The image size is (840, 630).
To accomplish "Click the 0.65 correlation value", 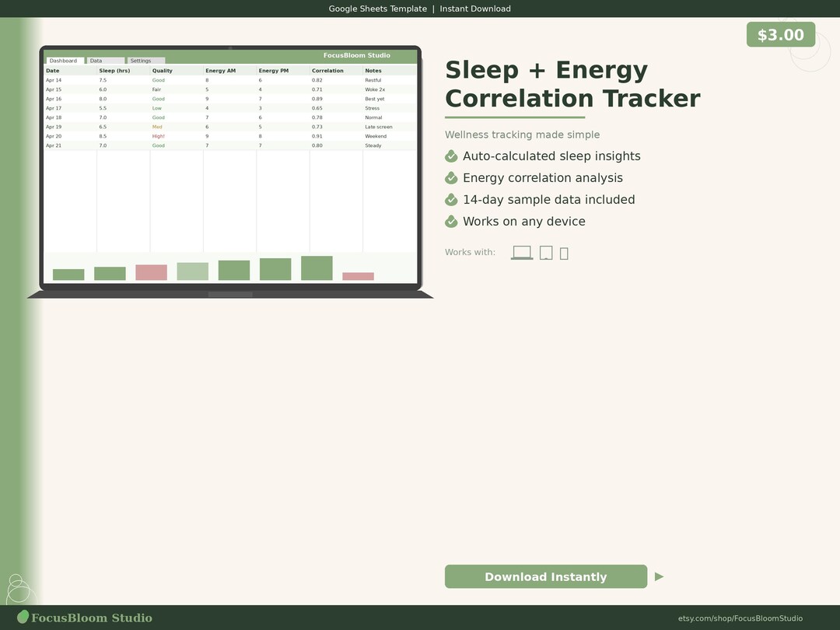I will coord(317,108).
